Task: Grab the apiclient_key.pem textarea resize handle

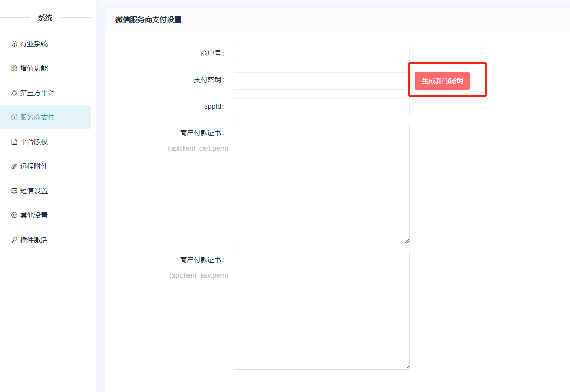Action: pyautogui.click(x=407, y=367)
